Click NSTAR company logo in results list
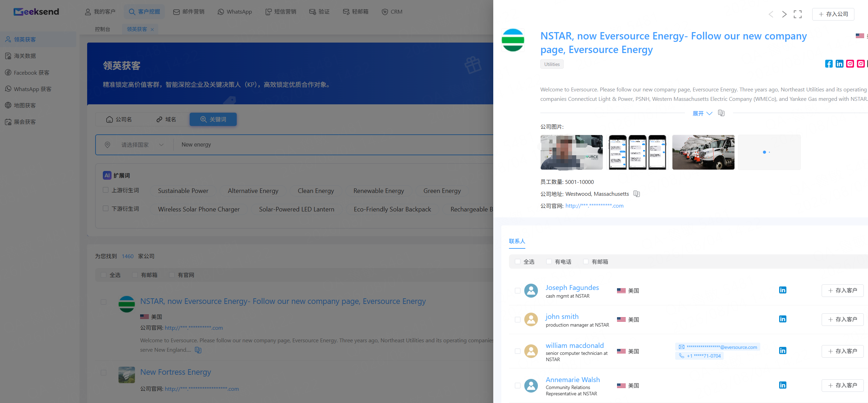 (x=127, y=304)
